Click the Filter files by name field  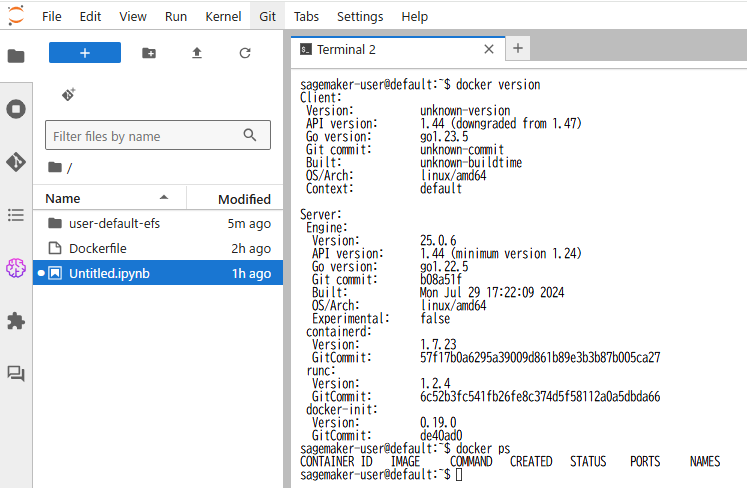tap(145, 136)
